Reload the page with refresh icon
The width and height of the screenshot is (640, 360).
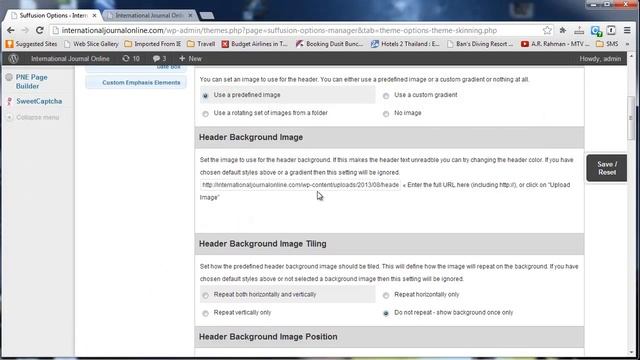[40, 30]
